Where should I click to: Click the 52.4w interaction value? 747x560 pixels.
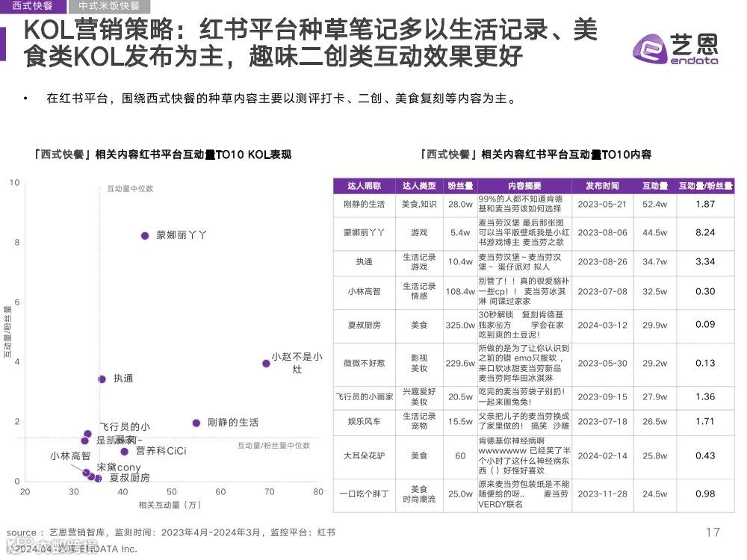click(x=654, y=205)
